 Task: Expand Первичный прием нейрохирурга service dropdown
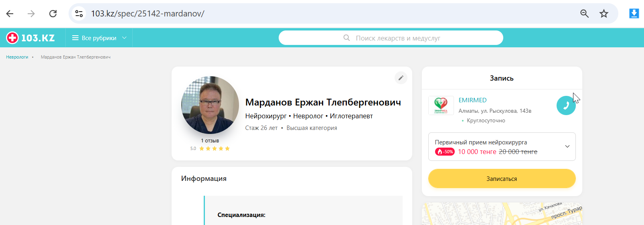point(502,146)
